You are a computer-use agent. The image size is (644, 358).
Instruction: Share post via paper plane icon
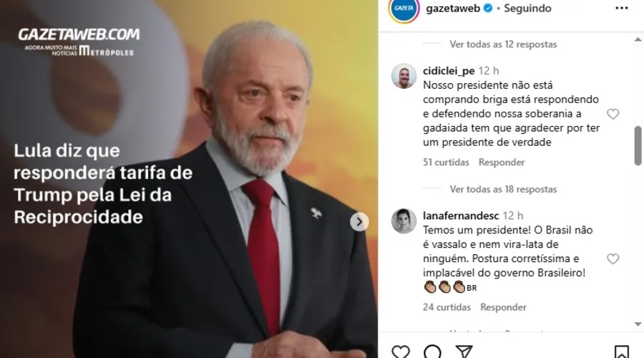tap(464, 352)
